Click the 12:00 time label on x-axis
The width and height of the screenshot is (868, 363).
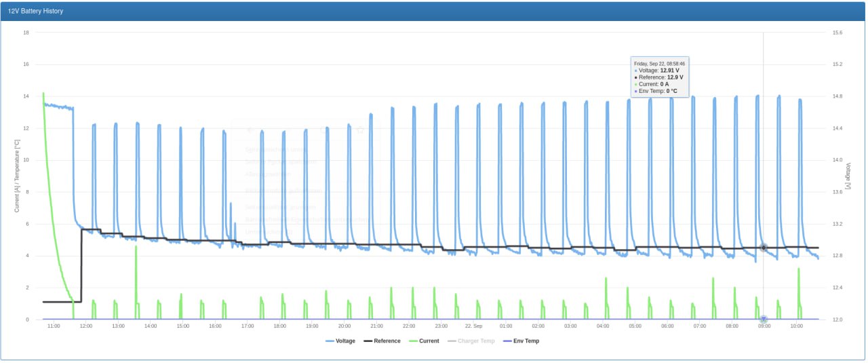click(86, 326)
